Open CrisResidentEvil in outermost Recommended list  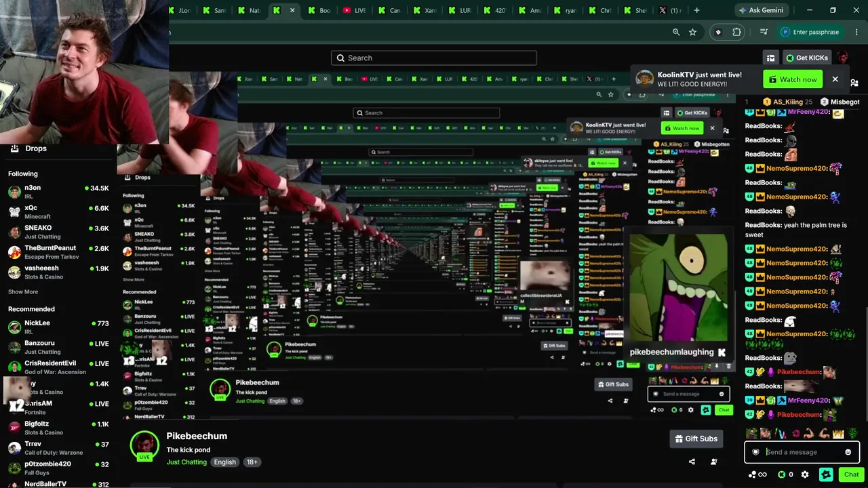coord(58,367)
